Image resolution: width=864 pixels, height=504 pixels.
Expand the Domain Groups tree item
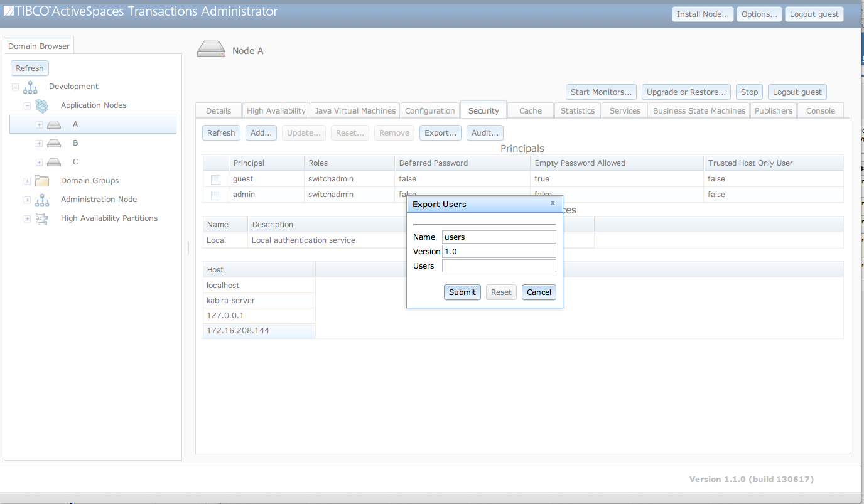point(27,181)
